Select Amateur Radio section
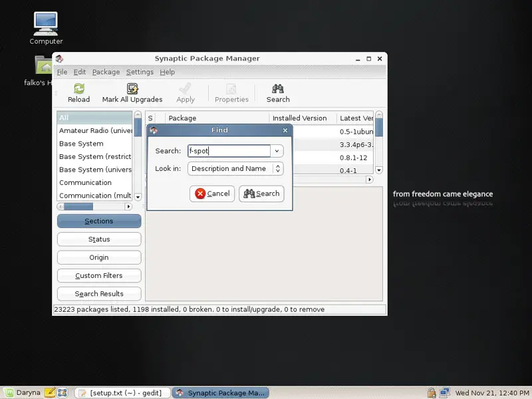The image size is (532, 399). 94,130
